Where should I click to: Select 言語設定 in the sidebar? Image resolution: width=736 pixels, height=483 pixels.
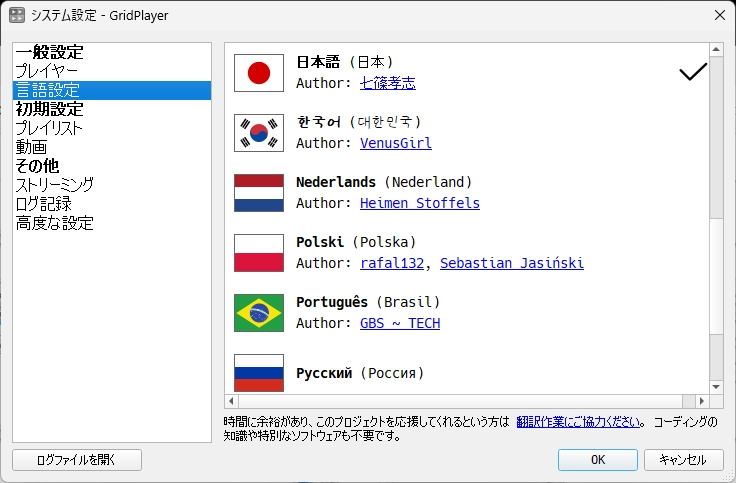(x=47, y=90)
